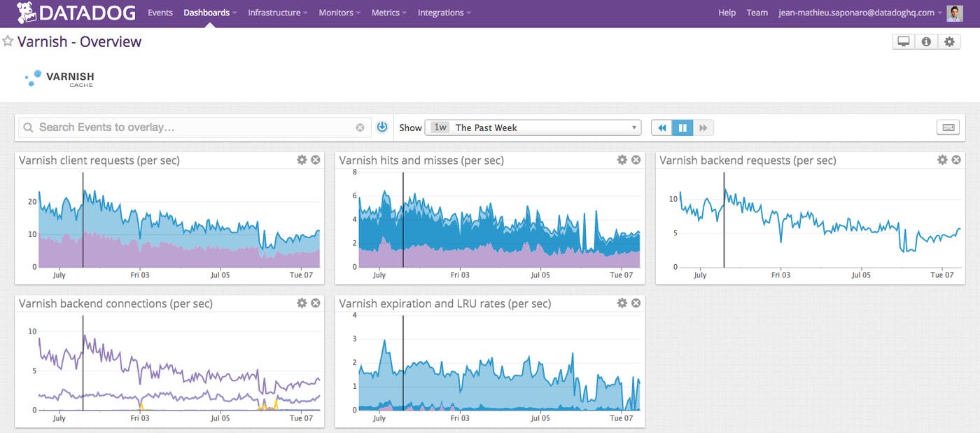
Task: Open the Team page
Action: [x=757, y=13]
